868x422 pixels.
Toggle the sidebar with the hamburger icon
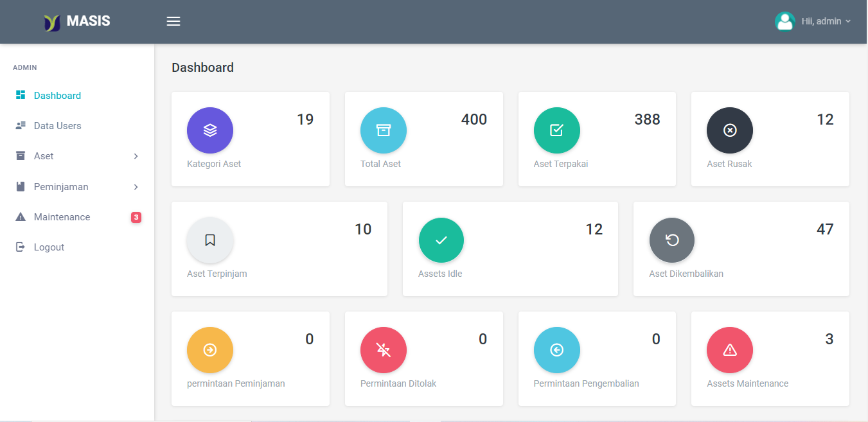(x=173, y=21)
